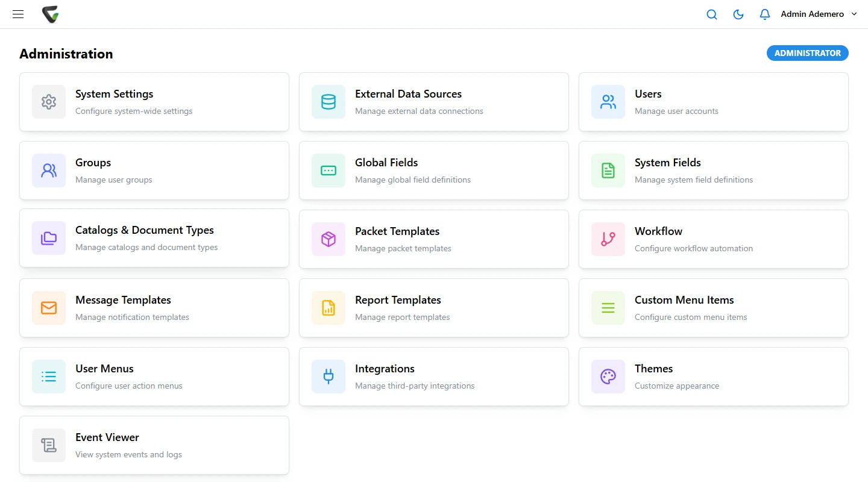Select the Packet Templates title
The image size is (868, 482).
[x=397, y=231]
